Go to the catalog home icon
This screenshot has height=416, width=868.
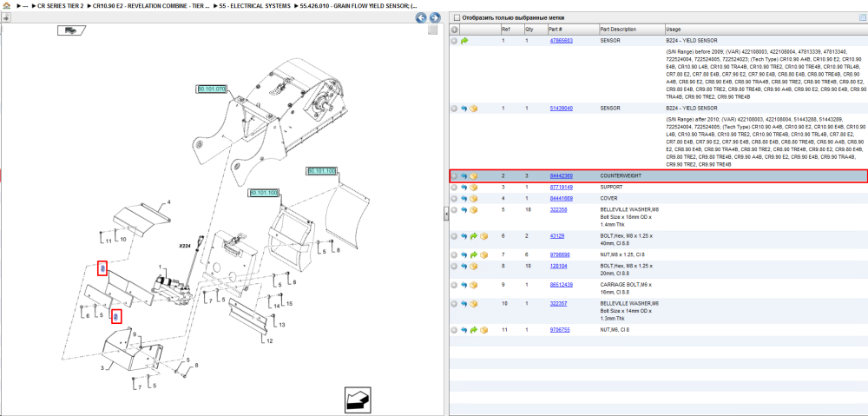(7, 5)
